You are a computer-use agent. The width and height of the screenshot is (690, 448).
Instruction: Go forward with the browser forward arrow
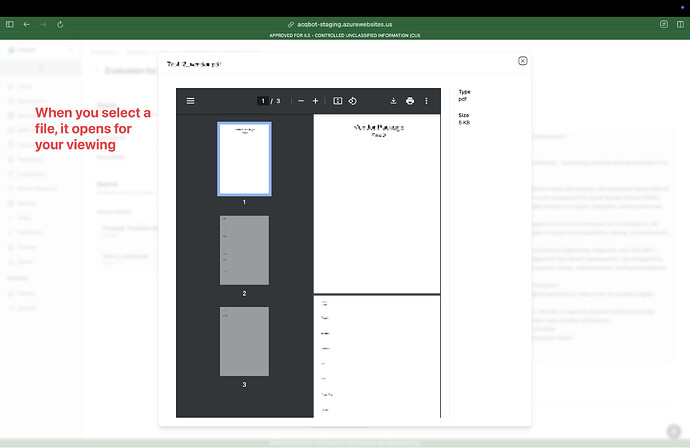click(43, 24)
